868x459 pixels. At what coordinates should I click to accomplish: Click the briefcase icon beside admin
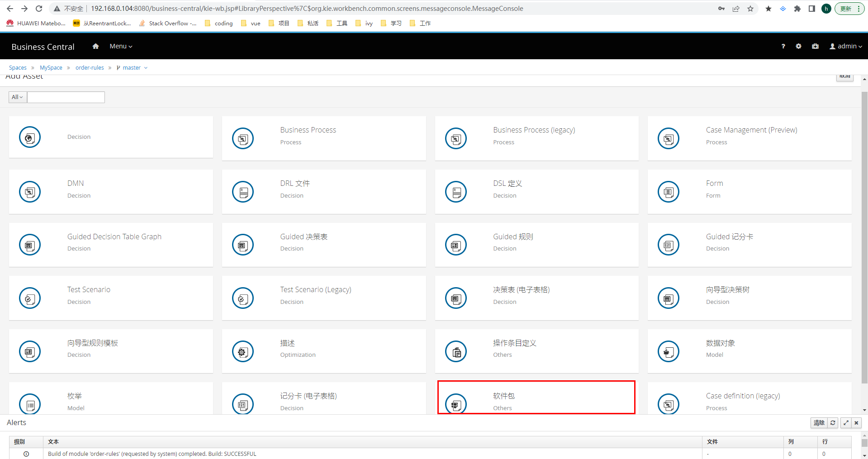point(815,46)
